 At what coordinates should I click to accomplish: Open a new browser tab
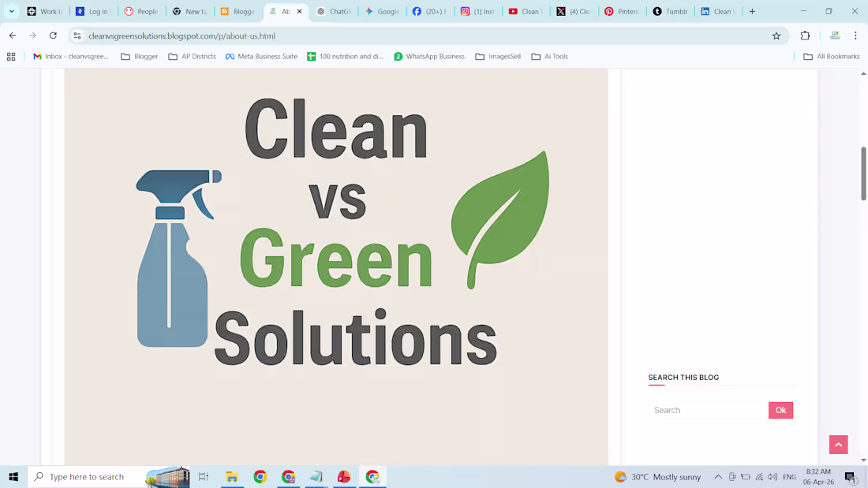click(x=752, y=11)
